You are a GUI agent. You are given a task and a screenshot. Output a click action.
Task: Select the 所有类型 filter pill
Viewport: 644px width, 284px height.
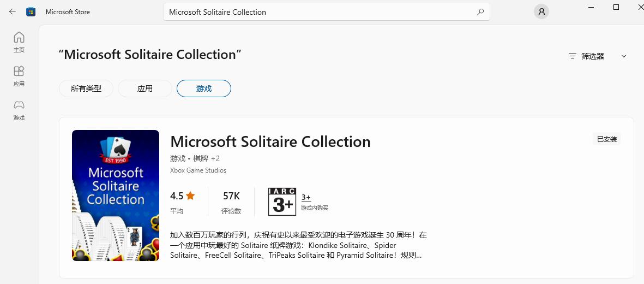[86, 88]
